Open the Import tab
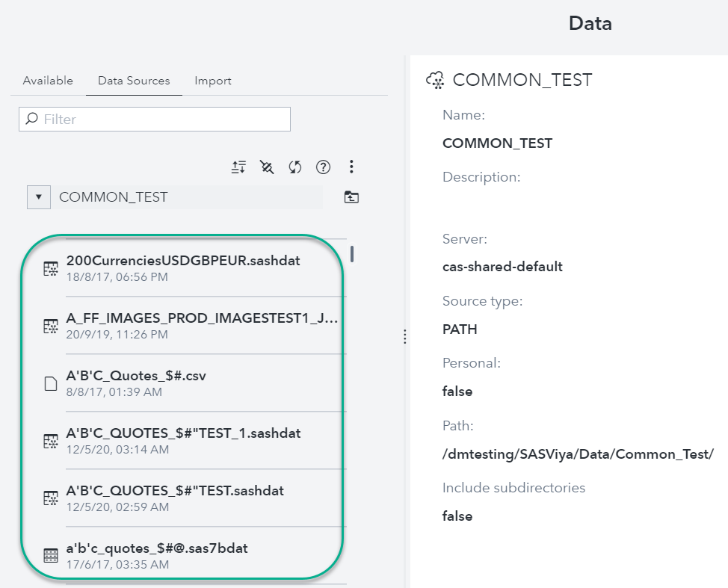728x588 pixels. (x=213, y=81)
